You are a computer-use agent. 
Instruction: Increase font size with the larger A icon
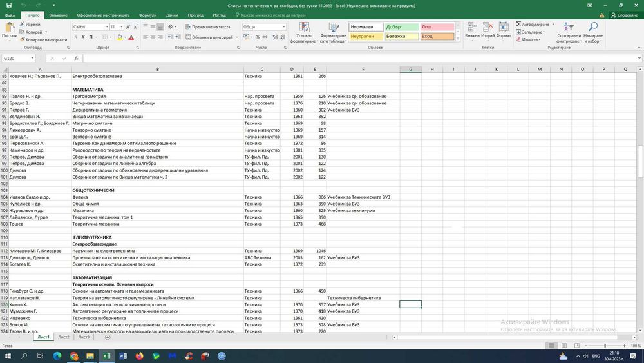[128, 26]
